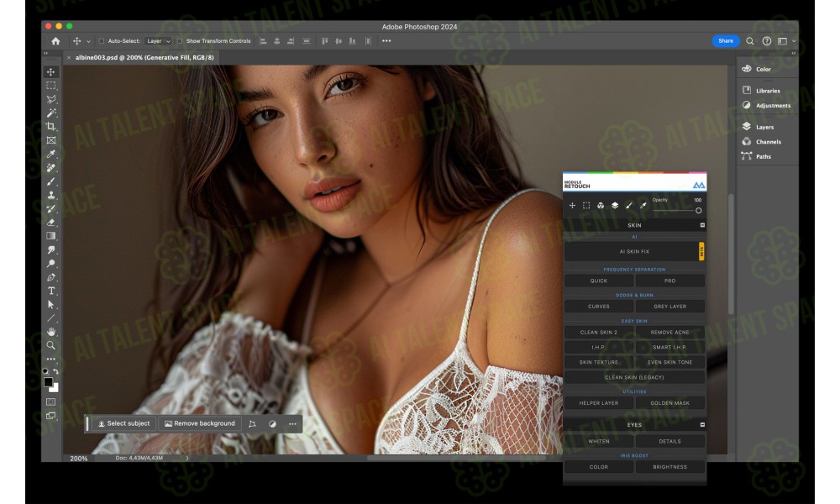Activate the Magic Wand tool
This screenshot has height=504, width=840.
pyautogui.click(x=51, y=113)
